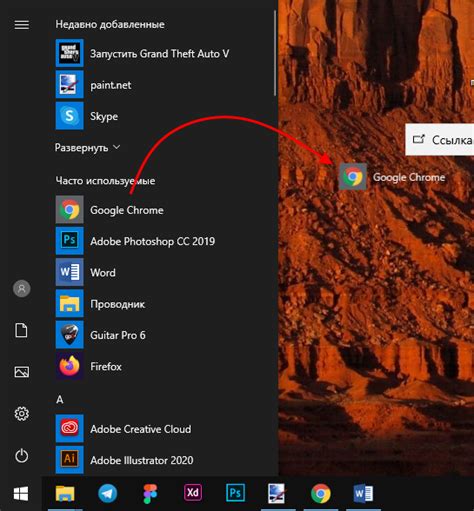This screenshot has height=511, width=474.
Task: Click the Word text label in list
Action: click(103, 273)
